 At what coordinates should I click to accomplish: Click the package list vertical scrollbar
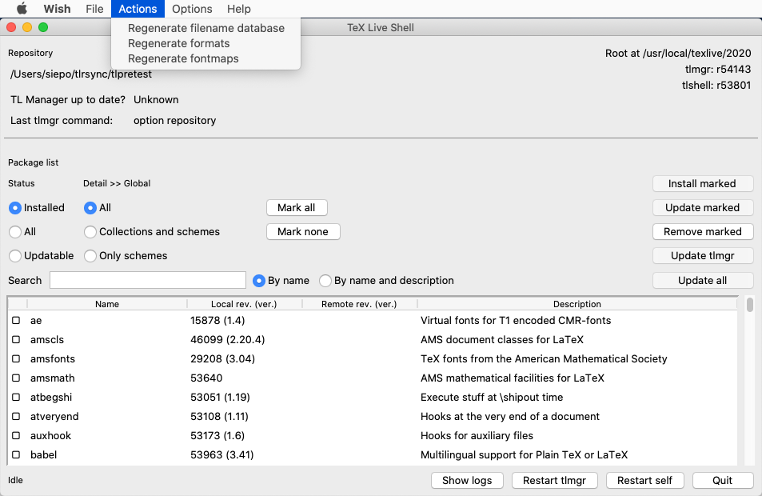coord(750,380)
